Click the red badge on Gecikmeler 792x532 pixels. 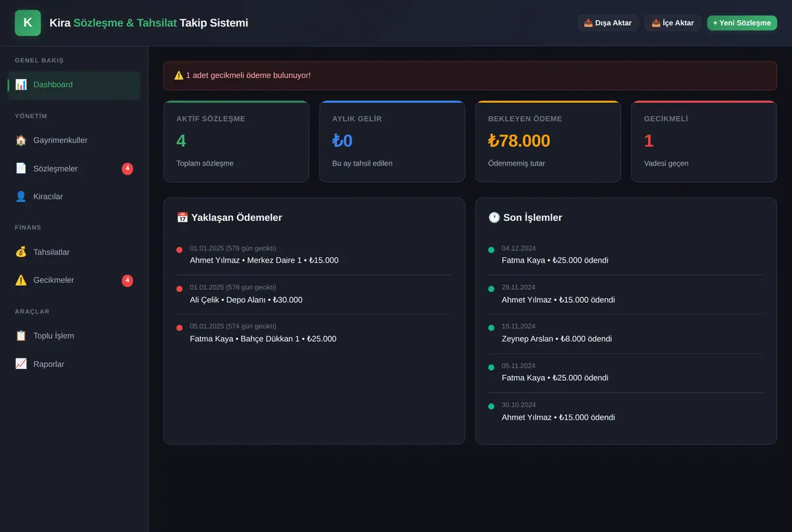pos(127,280)
